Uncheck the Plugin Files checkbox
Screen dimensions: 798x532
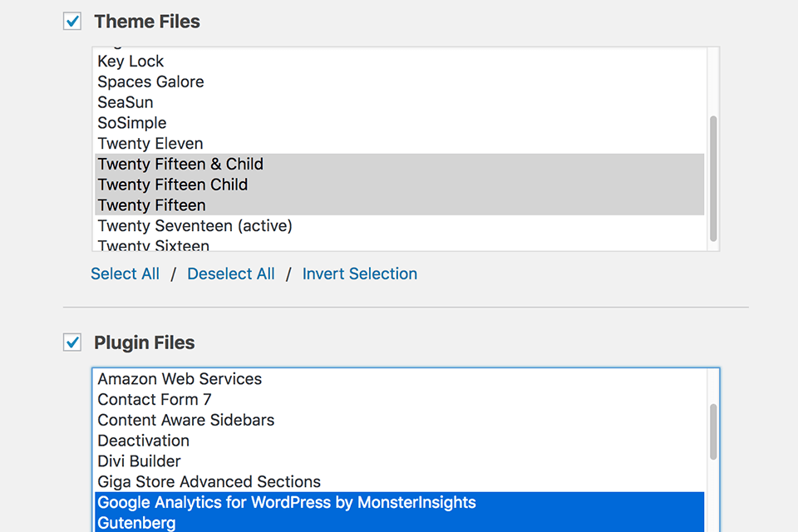(72, 342)
